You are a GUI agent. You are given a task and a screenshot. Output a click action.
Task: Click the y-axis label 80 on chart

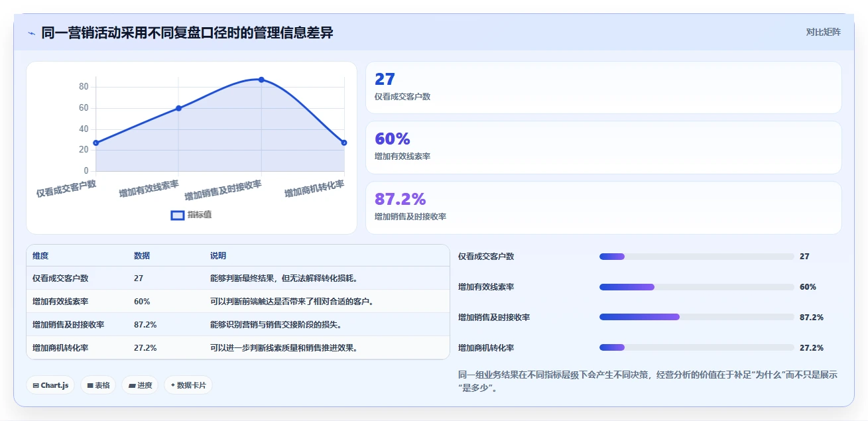[84, 87]
